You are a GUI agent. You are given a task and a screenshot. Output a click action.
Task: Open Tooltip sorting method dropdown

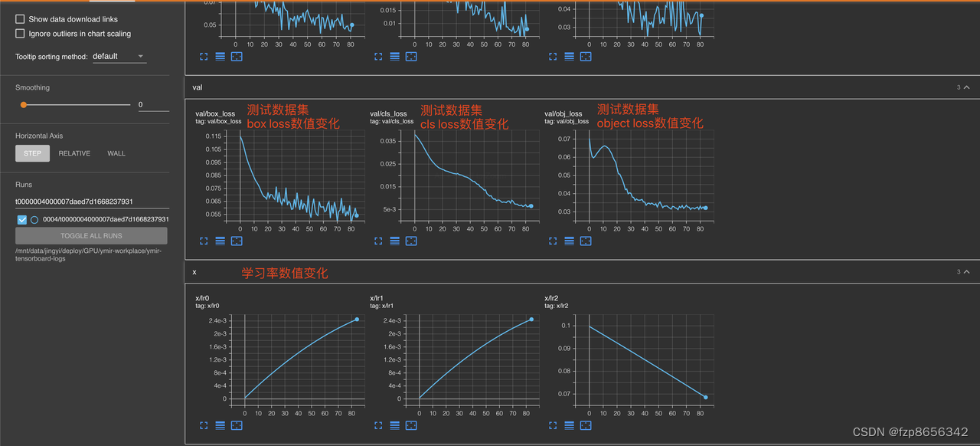pos(119,56)
